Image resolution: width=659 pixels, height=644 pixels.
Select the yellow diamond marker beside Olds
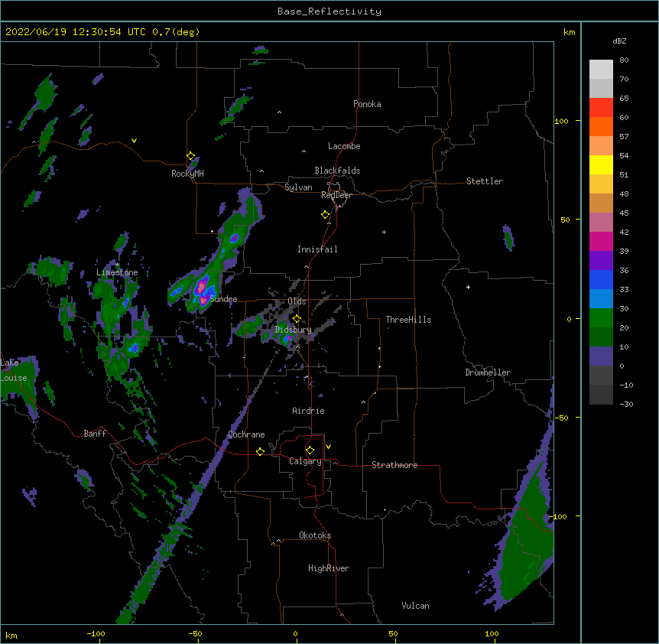[297, 319]
